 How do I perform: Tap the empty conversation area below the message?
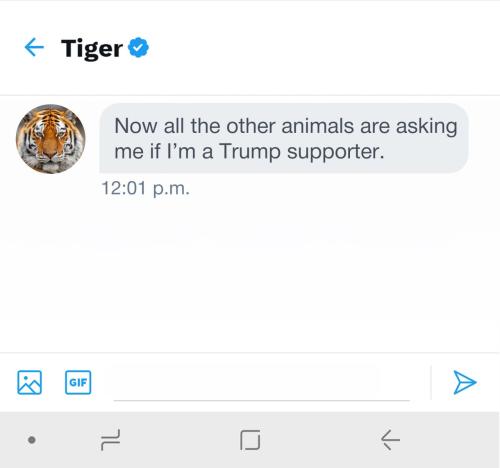coord(250,273)
